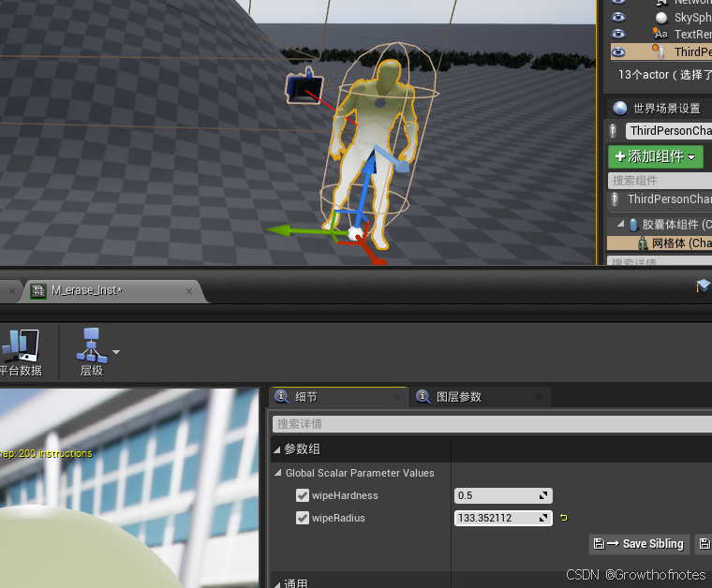Collapse Global Scalar Parameter Values group

tap(278, 473)
